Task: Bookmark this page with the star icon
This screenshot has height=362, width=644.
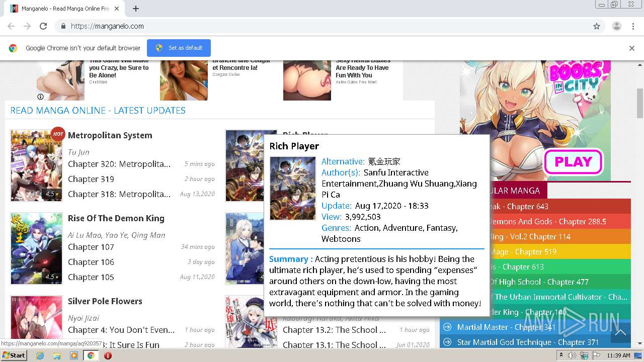Action: click(597, 26)
